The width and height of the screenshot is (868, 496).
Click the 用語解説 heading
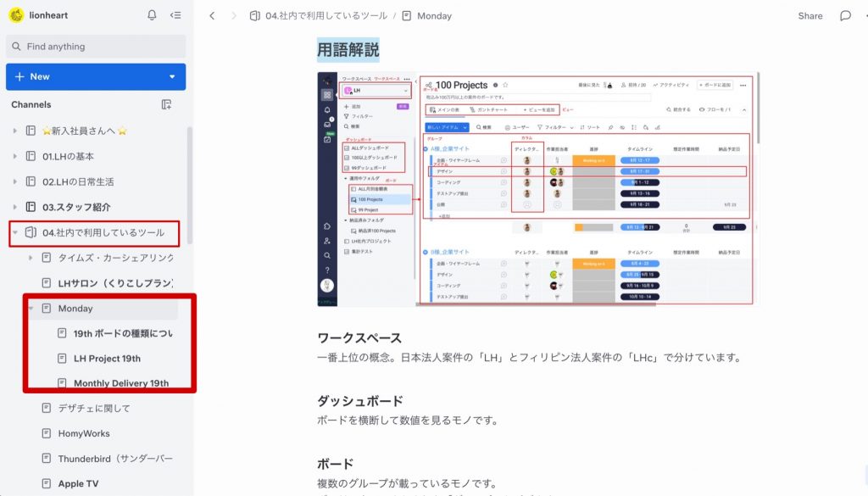[x=348, y=50]
